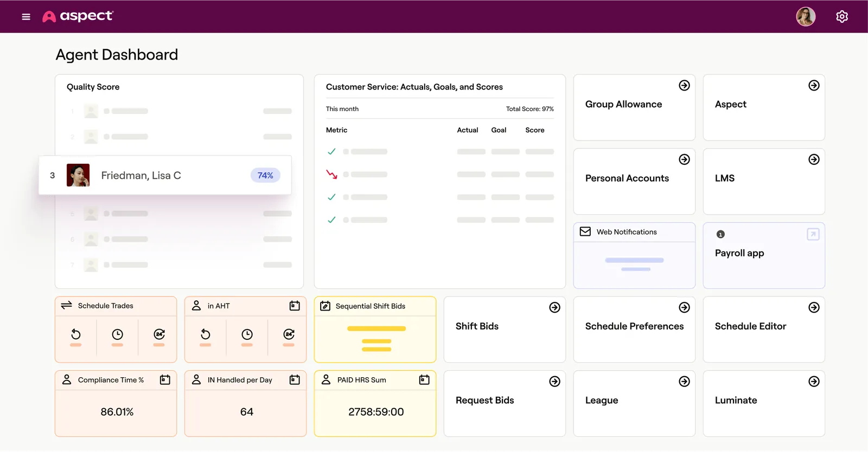
Task: Click the Schedule Trades swap arrows icon
Action: (x=66, y=305)
